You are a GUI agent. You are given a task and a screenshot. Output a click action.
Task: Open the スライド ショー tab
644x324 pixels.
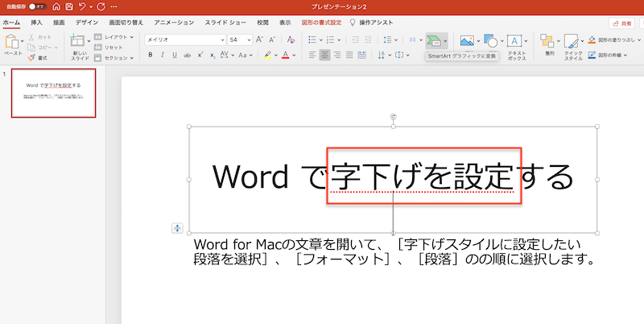coord(225,23)
